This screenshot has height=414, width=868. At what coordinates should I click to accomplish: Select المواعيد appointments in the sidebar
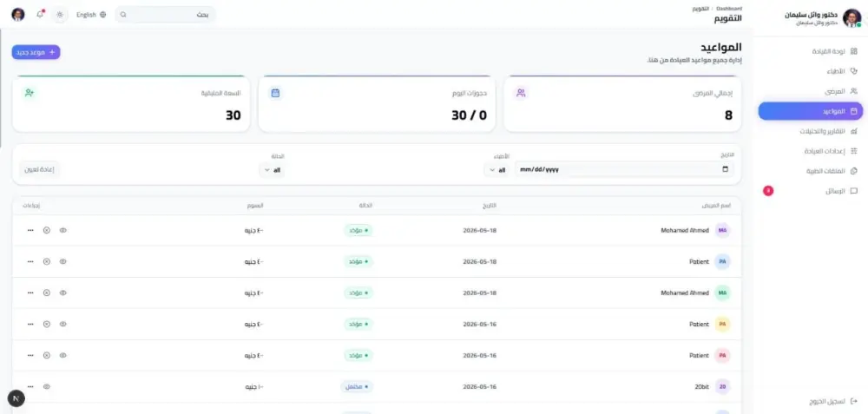[x=811, y=111]
